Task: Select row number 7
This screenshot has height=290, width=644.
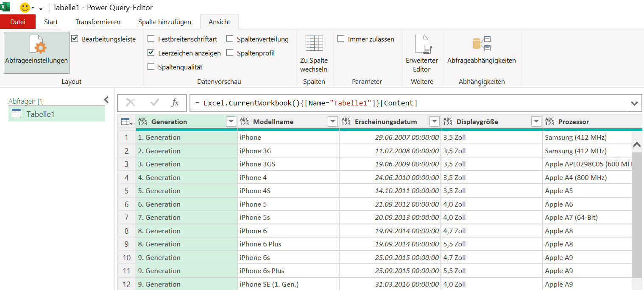Action: 126,218
